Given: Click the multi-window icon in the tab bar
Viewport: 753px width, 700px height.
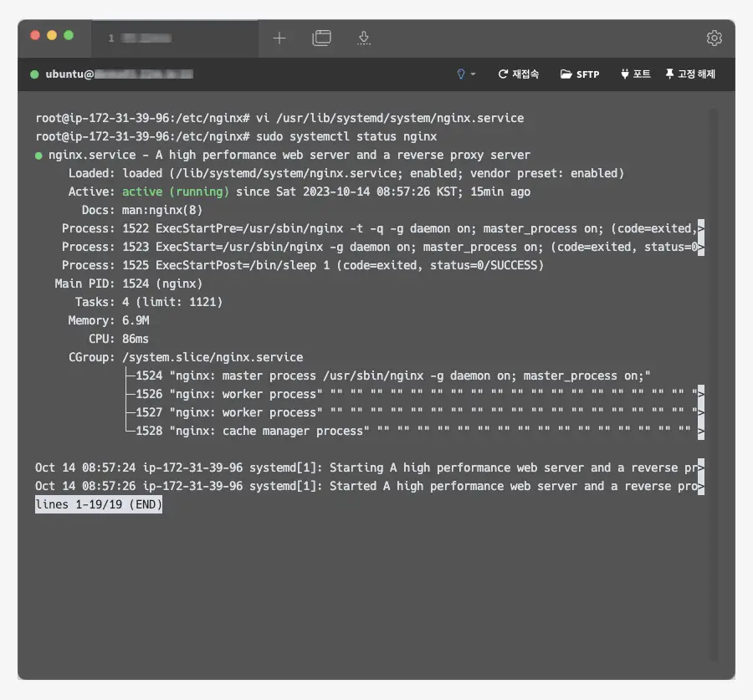Looking at the screenshot, I should point(321,38).
